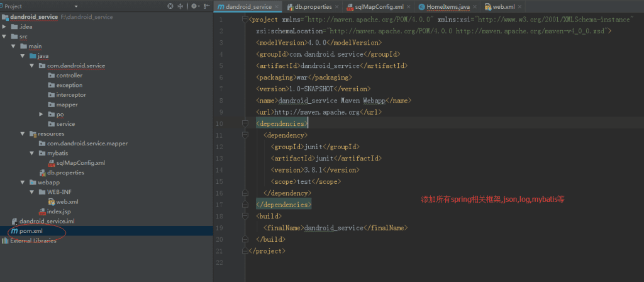Click the External Libraries icon
This screenshot has height=282, width=644.
pyautogui.click(x=5, y=241)
